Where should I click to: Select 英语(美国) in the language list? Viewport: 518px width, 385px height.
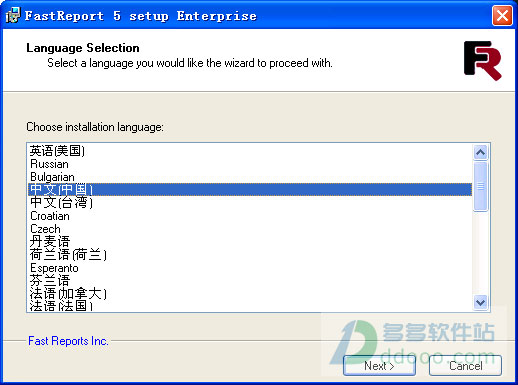tap(250, 151)
